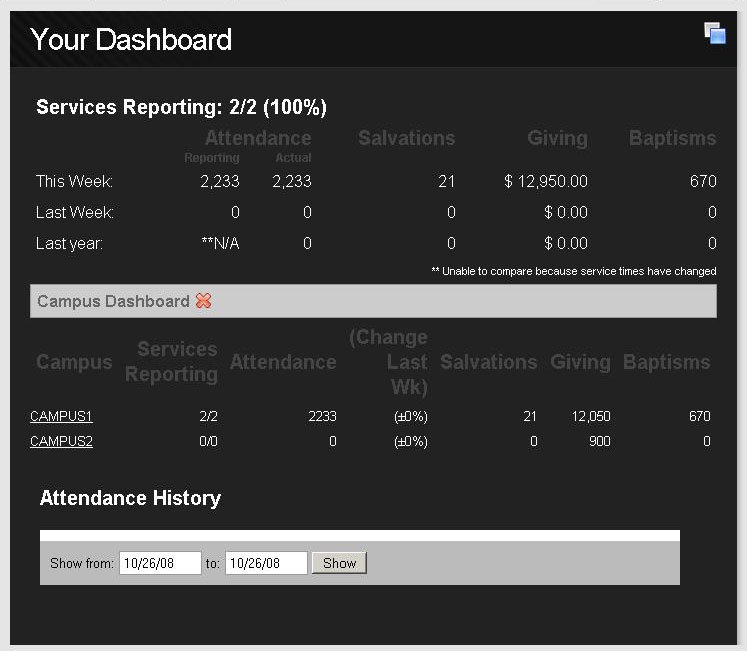Click CAMPUS1 attendance value 2233
This screenshot has width=747, height=651.
tap(323, 417)
